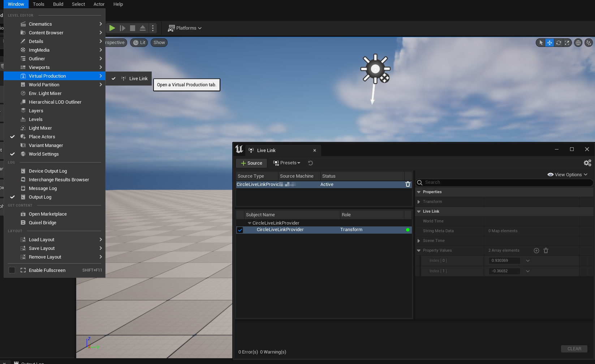Click the green Play button in toolbar

click(x=112, y=28)
